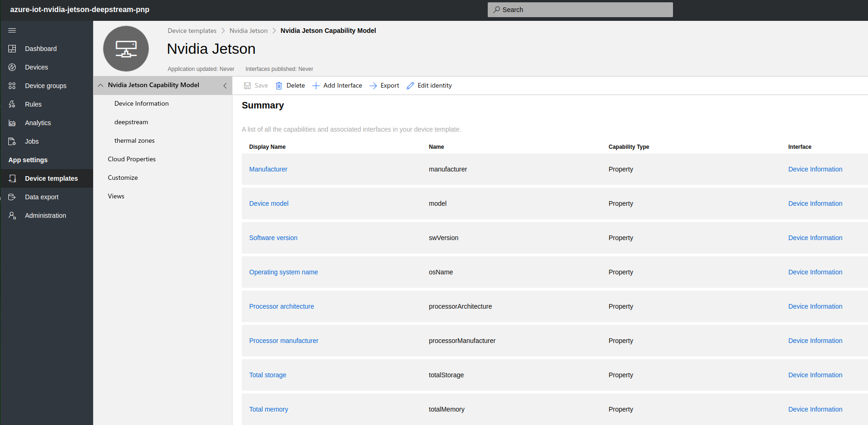Open Dashboard from sidebar icon
The image size is (868, 425).
(12, 49)
